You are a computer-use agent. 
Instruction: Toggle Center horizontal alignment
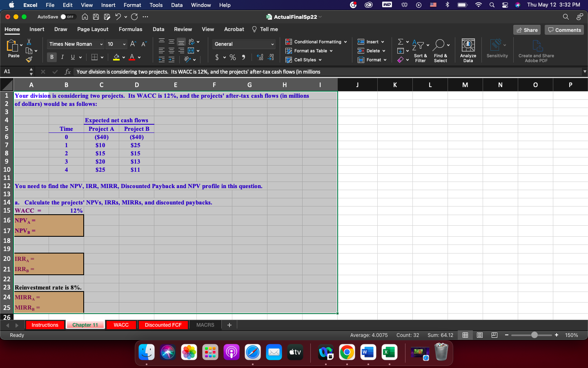pos(171,51)
